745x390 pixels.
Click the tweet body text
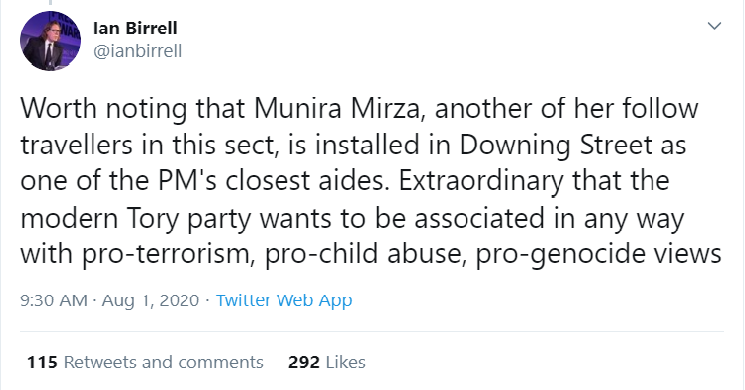[371, 181]
